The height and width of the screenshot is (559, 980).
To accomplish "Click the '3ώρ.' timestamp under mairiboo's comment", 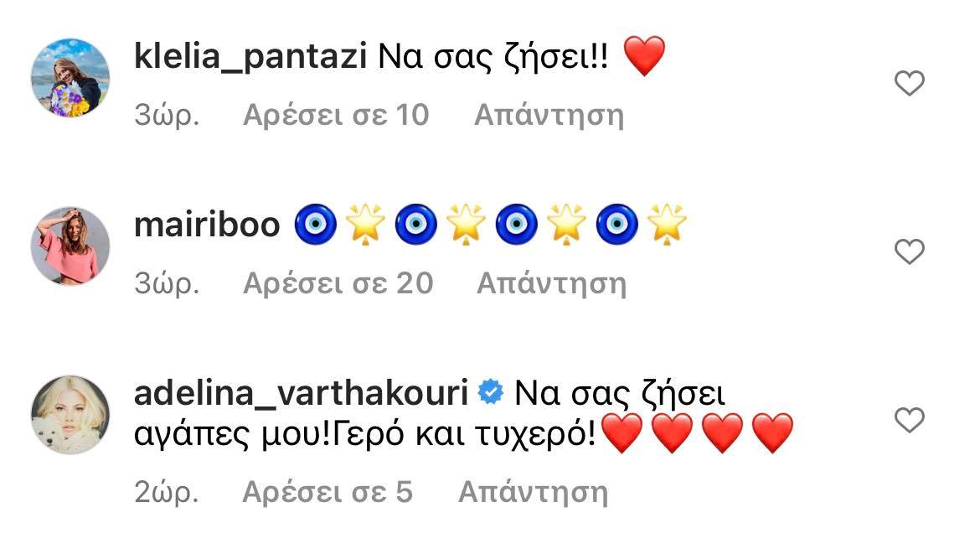I will tap(167, 283).
